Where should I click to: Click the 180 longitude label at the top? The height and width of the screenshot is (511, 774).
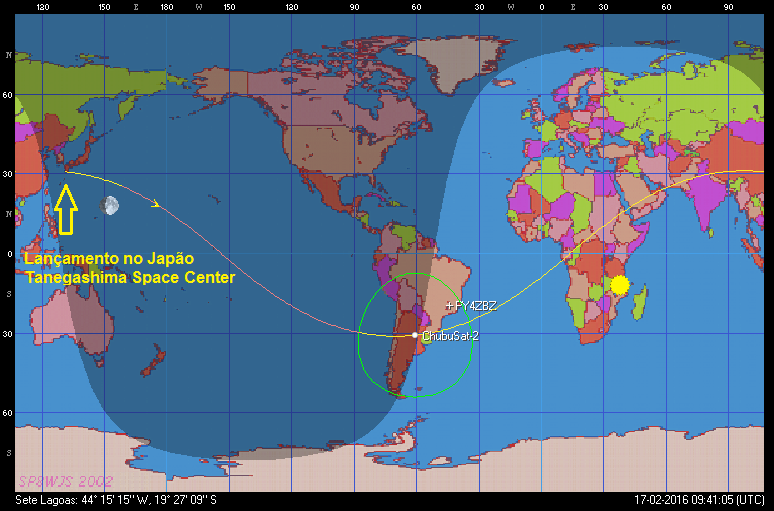pyautogui.click(x=167, y=7)
